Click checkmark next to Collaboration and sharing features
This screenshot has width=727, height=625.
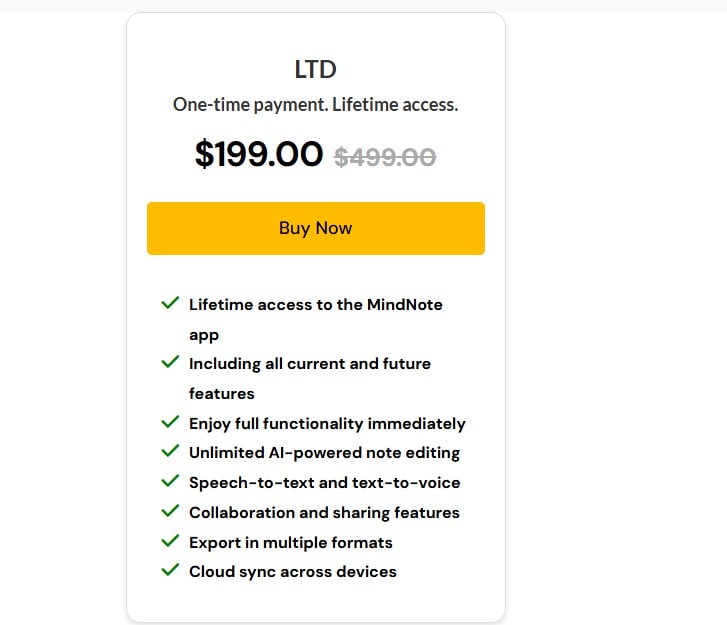pos(169,511)
